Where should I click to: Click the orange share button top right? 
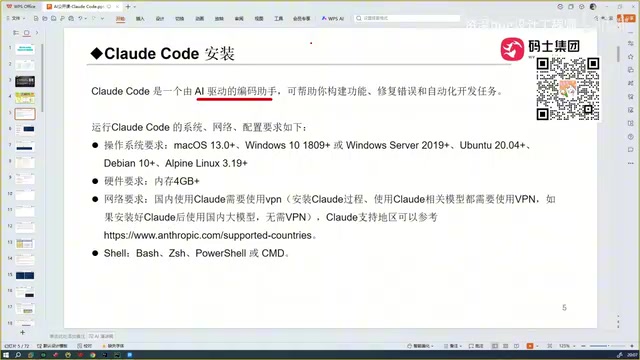coord(629,18)
